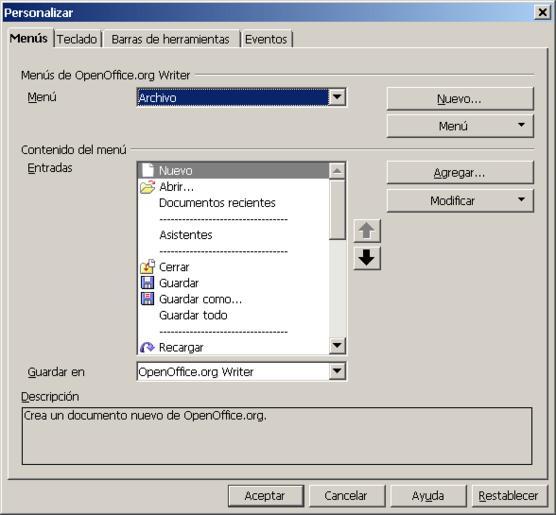
Task: Open the Eventos tab
Action: tap(266, 39)
